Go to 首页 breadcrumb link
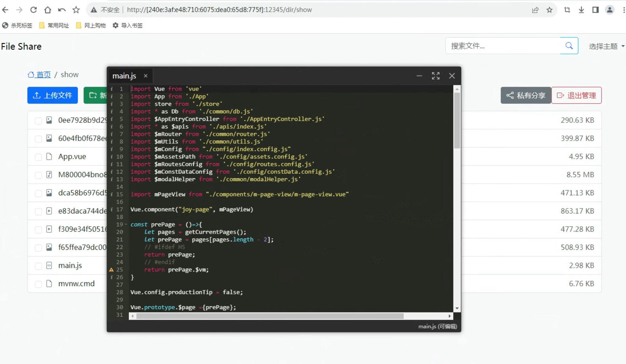626x364 pixels. (39, 74)
